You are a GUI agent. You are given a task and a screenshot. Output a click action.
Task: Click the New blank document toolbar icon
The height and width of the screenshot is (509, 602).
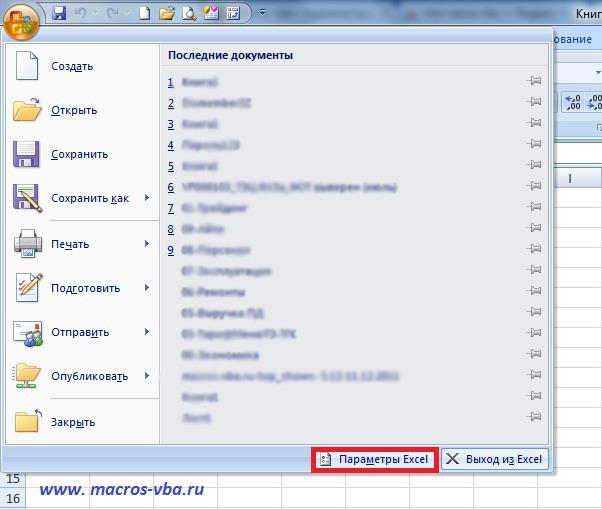click(145, 13)
